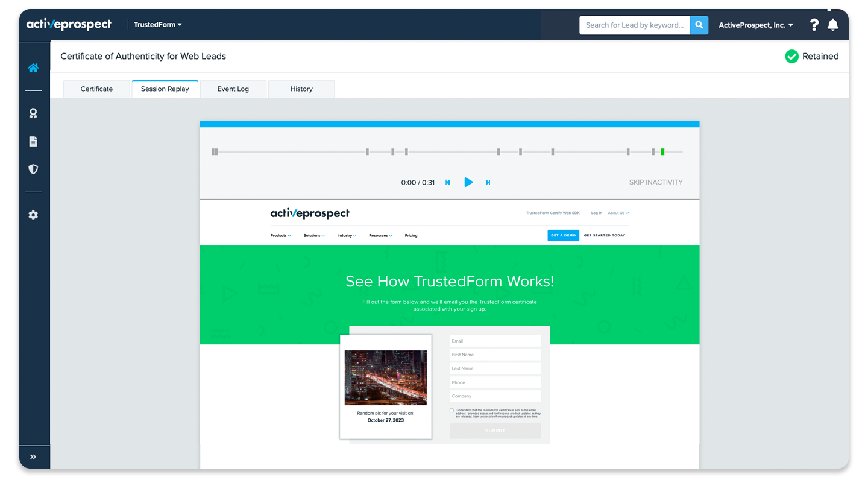The image size is (868, 480).
Task: Click the GET A DEMO button
Action: pyautogui.click(x=563, y=235)
